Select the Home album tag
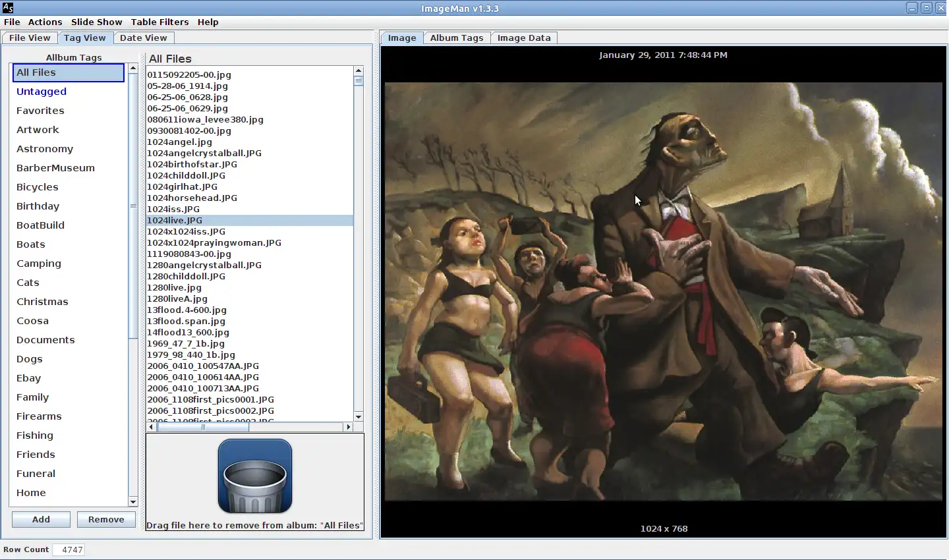 point(69,493)
